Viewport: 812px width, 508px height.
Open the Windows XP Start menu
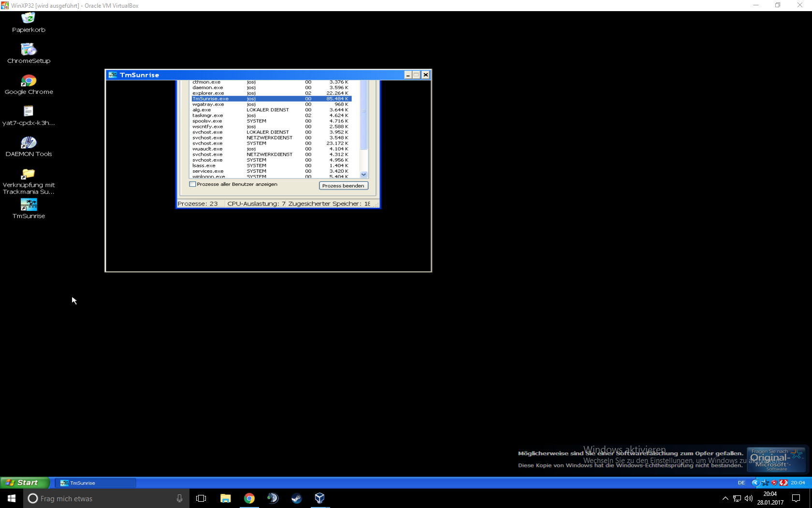(25, 482)
